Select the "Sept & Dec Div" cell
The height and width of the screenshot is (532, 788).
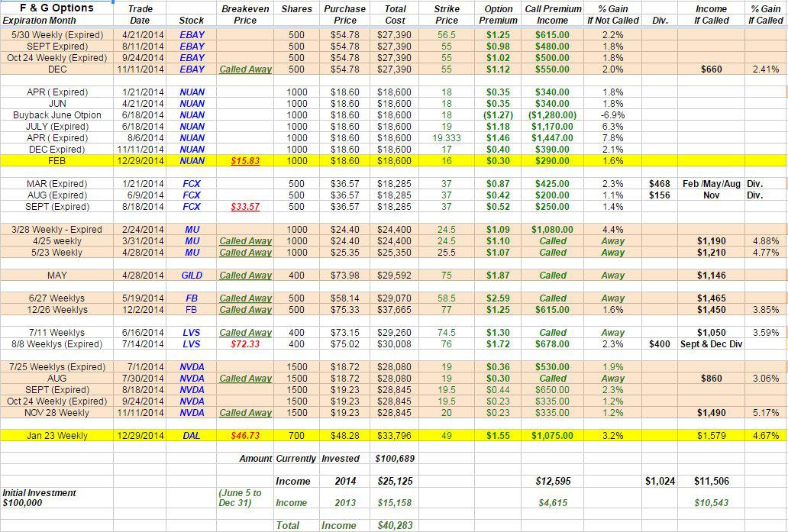coord(711,344)
